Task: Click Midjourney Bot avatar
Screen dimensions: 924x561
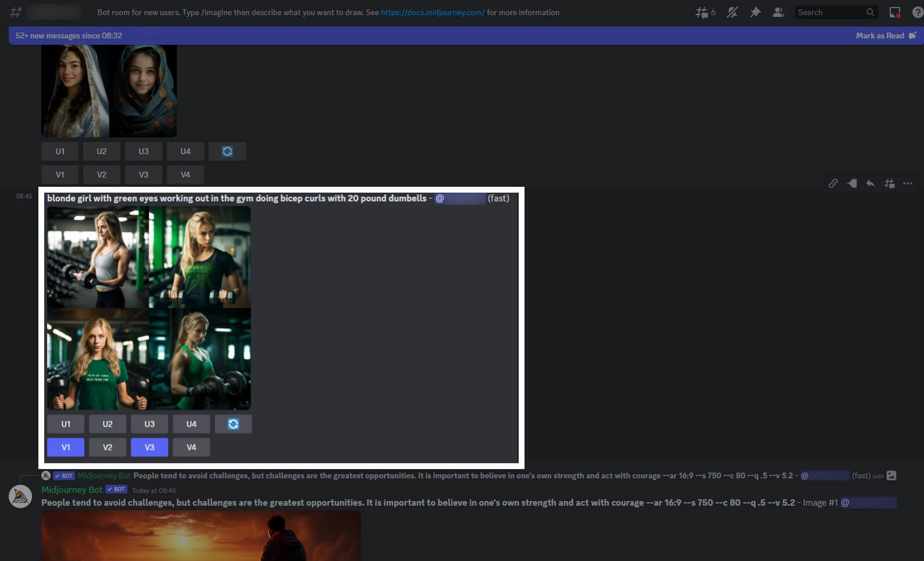Action: (20, 496)
